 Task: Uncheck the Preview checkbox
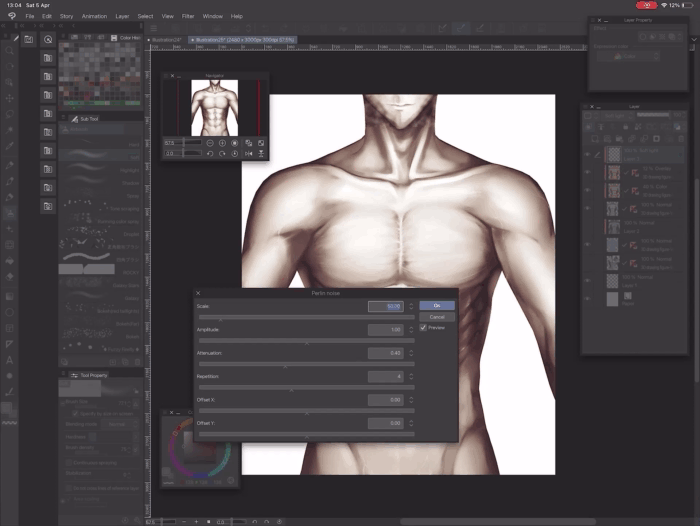coord(424,327)
